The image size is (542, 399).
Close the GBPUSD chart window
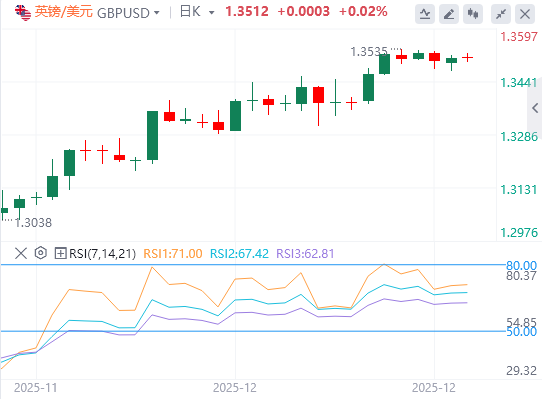point(525,14)
